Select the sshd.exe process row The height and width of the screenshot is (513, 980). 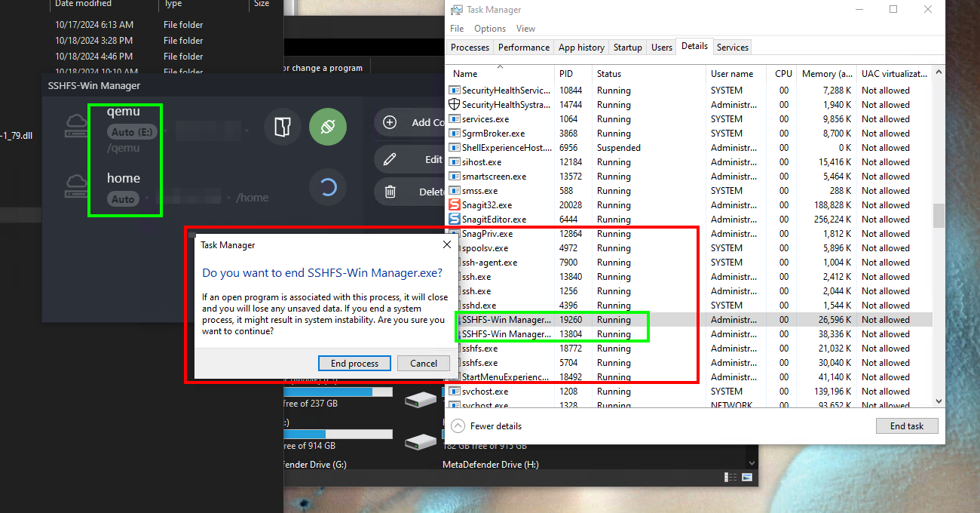click(690, 305)
